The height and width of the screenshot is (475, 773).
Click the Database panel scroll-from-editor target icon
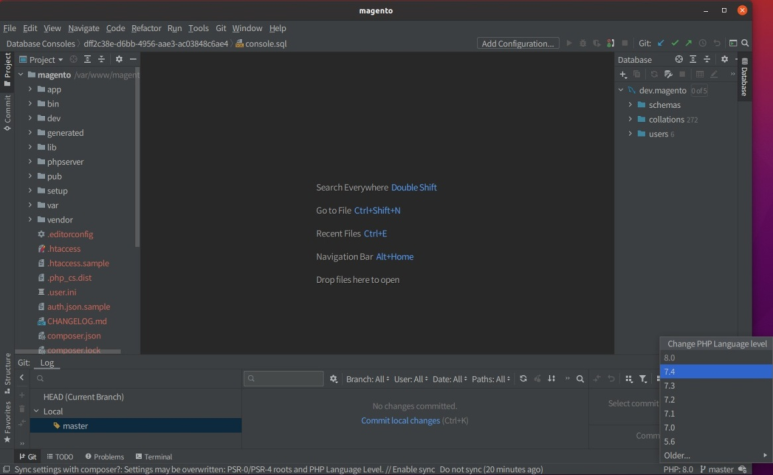pyautogui.click(x=679, y=59)
